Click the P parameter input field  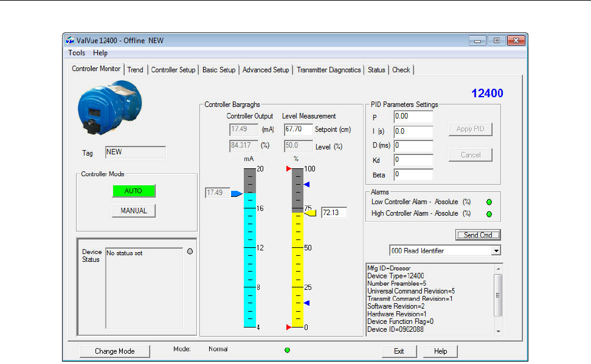pos(413,117)
